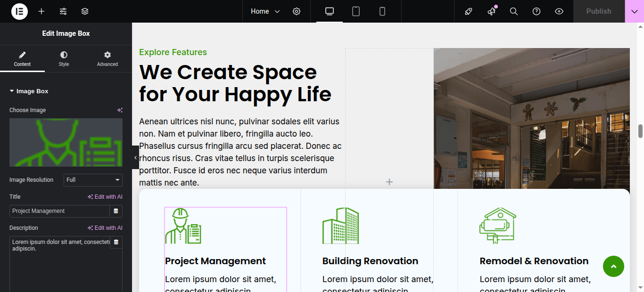
Task: Switch to the Advanced tab
Action: pyautogui.click(x=107, y=59)
